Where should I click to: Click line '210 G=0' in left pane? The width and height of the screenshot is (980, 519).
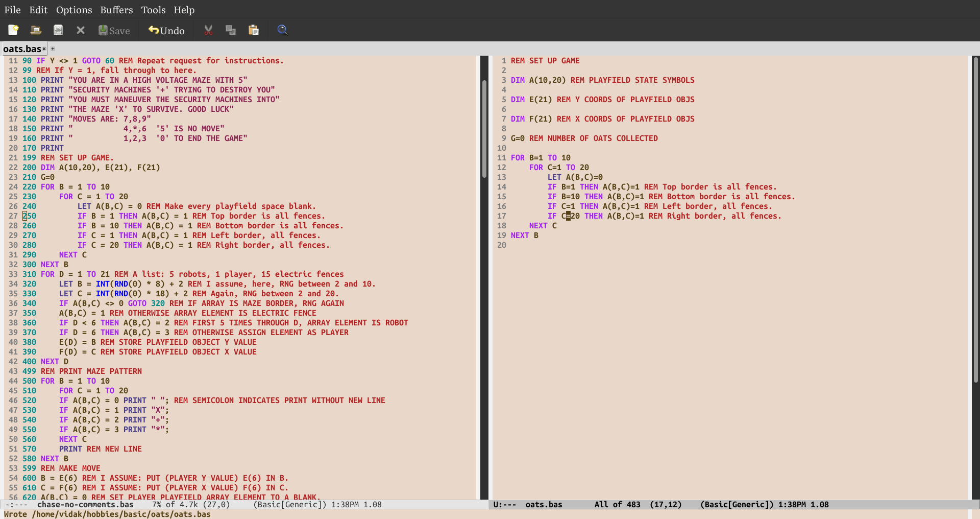(x=38, y=177)
